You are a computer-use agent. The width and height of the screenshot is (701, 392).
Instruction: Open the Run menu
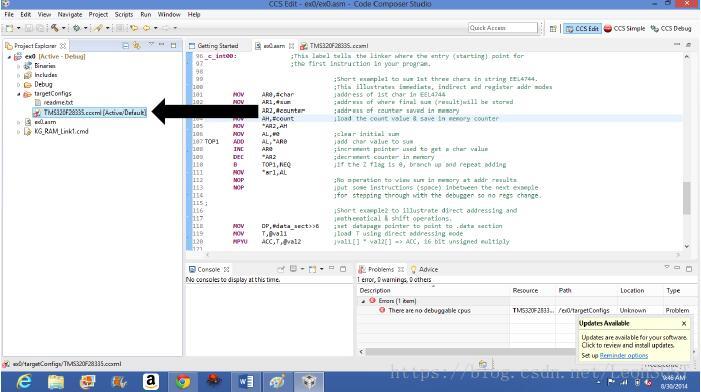click(x=146, y=14)
